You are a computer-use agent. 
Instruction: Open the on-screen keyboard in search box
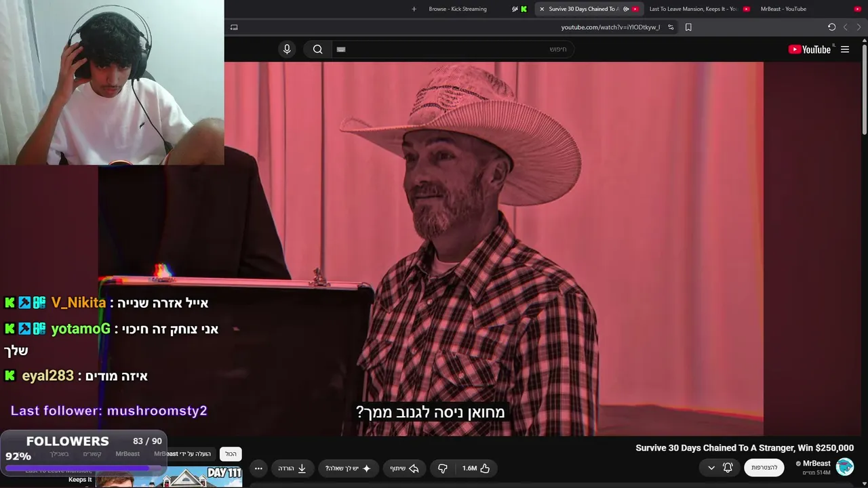pyautogui.click(x=341, y=49)
